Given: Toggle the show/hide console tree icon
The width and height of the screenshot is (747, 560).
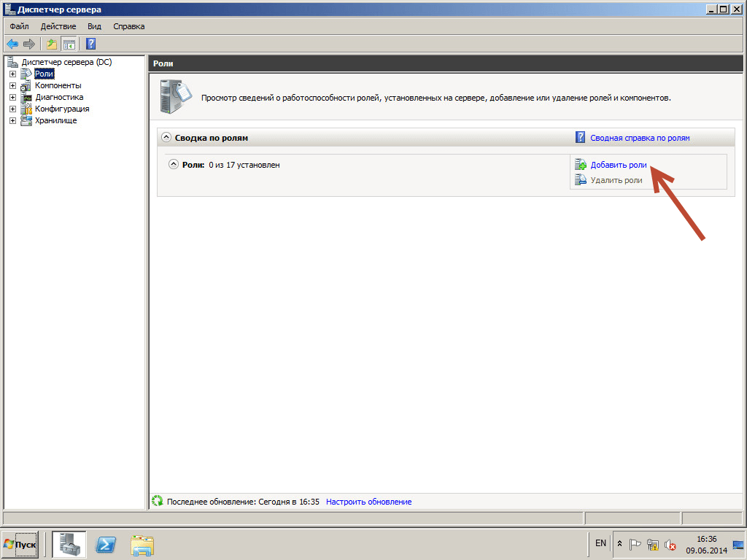Looking at the screenshot, I should pos(69,44).
